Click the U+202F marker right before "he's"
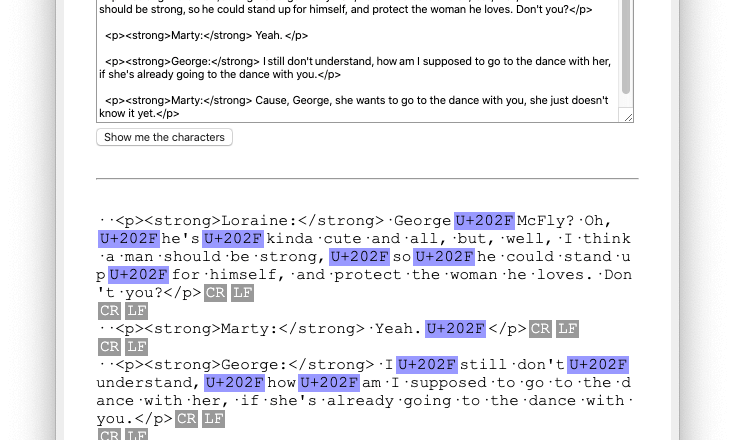The width and height of the screenshot is (735, 440). coord(128,239)
